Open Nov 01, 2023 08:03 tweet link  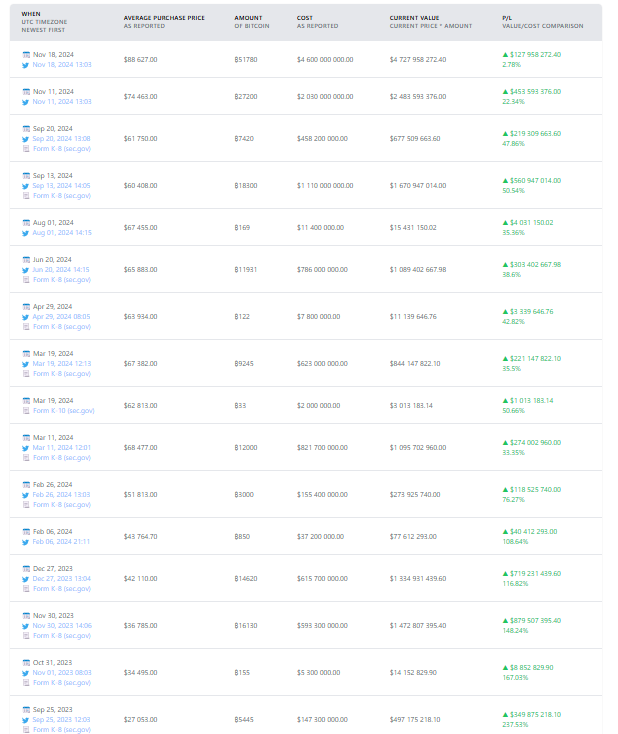(x=62, y=673)
